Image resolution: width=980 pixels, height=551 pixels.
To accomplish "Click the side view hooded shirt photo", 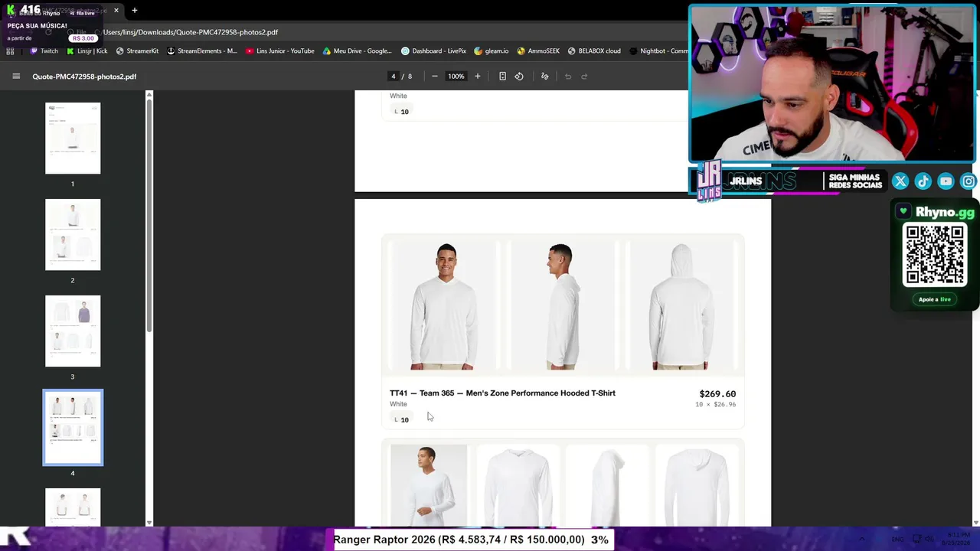I will [562, 307].
